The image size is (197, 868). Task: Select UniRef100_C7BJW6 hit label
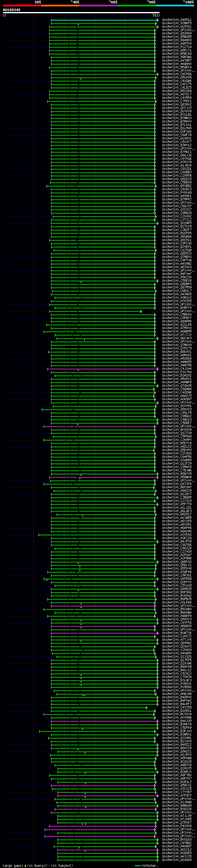[x=176, y=470]
